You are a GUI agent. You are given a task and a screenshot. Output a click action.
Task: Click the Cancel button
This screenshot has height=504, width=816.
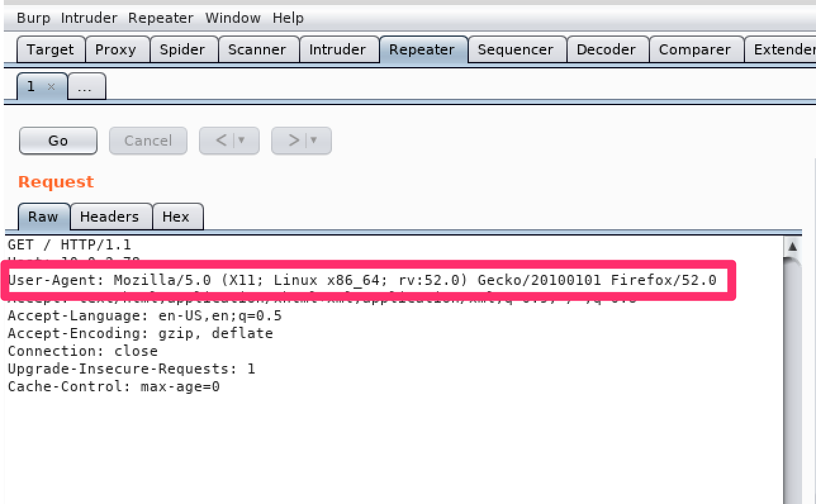point(148,141)
